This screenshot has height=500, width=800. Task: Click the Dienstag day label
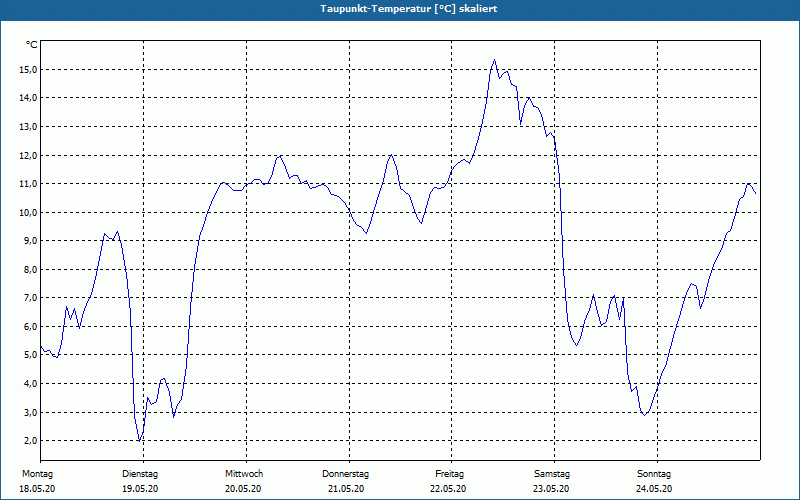[140, 474]
